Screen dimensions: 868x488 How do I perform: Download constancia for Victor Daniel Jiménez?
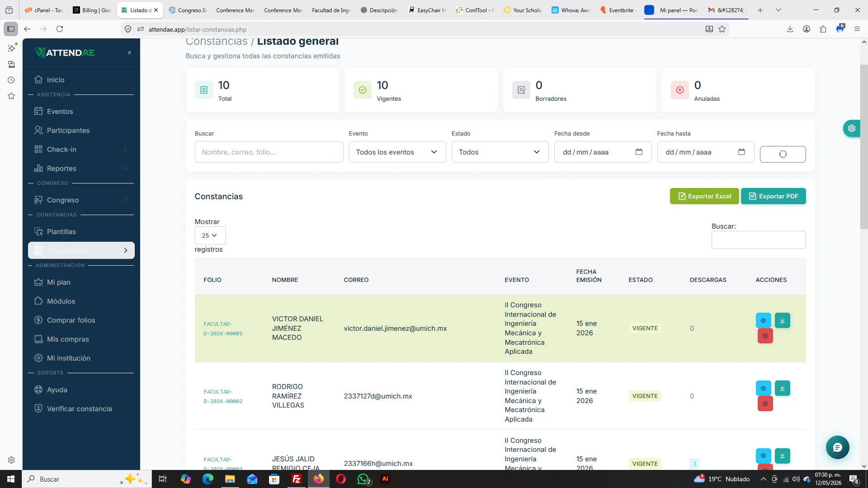[782, 320]
